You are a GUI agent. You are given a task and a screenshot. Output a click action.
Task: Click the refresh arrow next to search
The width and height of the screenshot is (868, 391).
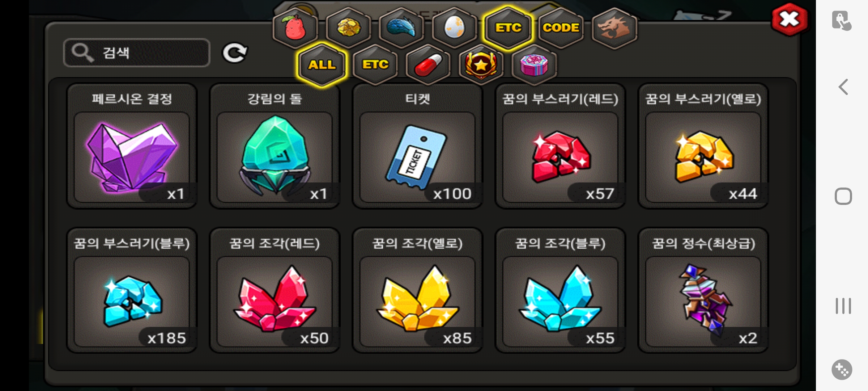point(234,53)
